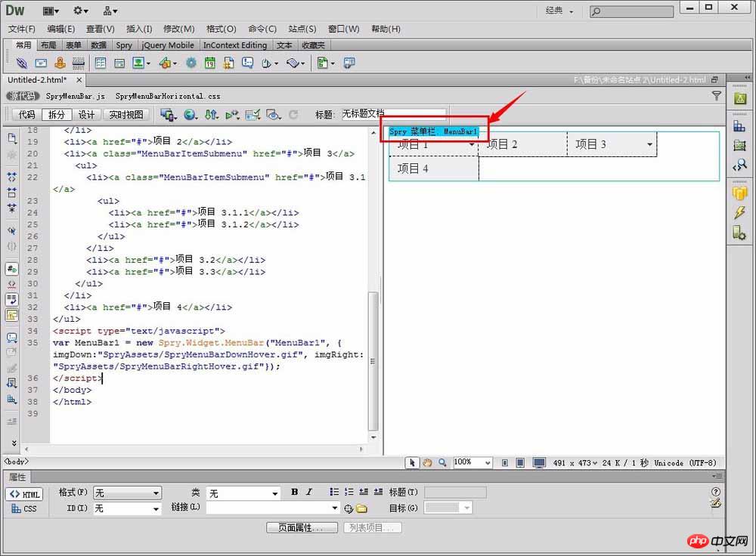Open the 文件(F) menu
Image resolution: width=756 pixels, height=556 pixels.
[x=22, y=29]
